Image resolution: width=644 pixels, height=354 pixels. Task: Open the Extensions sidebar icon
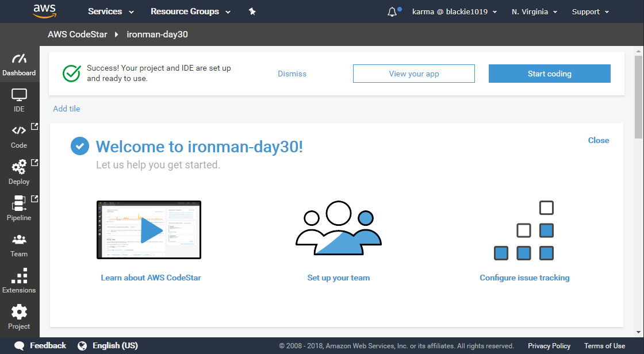[x=19, y=276]
